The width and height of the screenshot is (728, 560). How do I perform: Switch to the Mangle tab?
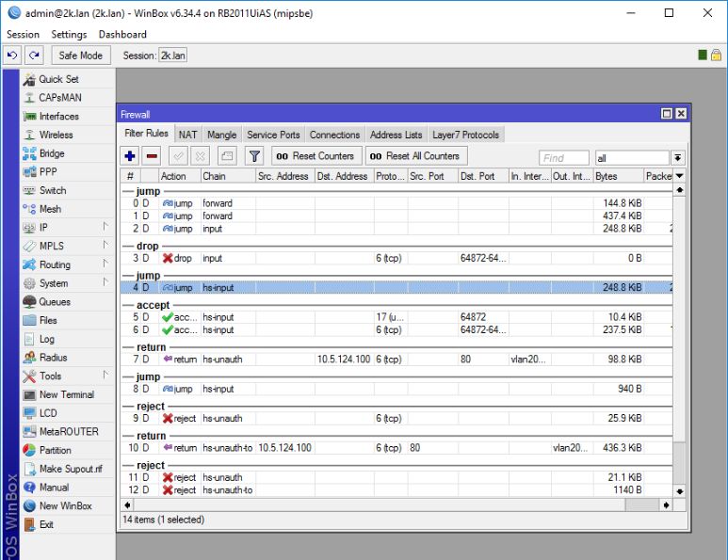tap(221, 135)
